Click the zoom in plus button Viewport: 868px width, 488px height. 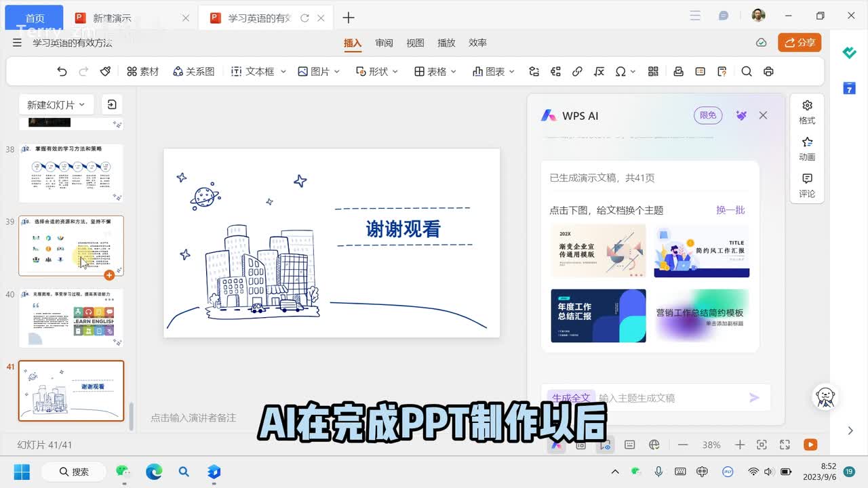(x=740, y=445)
